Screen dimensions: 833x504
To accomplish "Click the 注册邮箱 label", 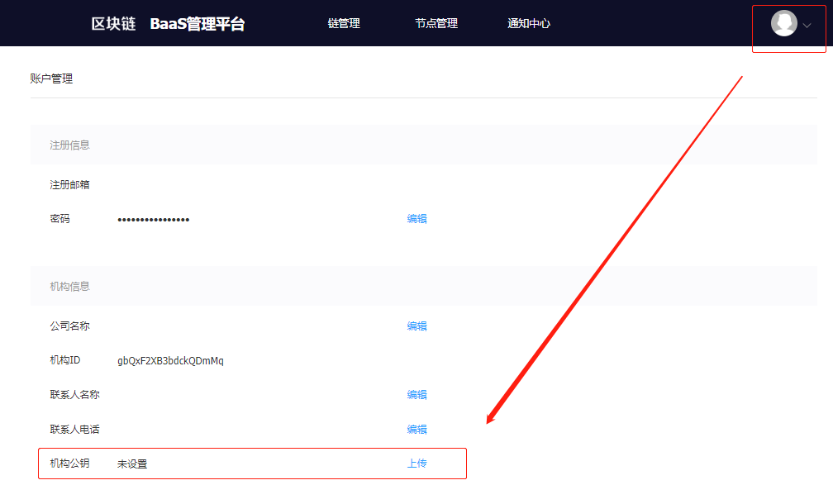I will point(69,185).
